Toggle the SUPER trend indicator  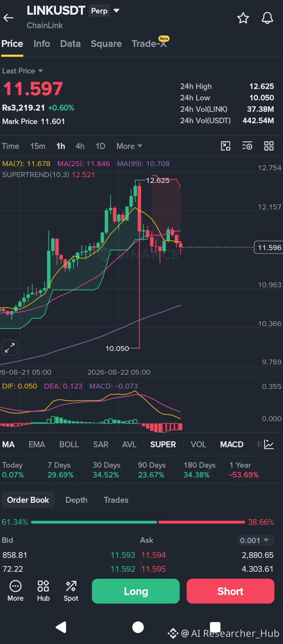(163, 444)
